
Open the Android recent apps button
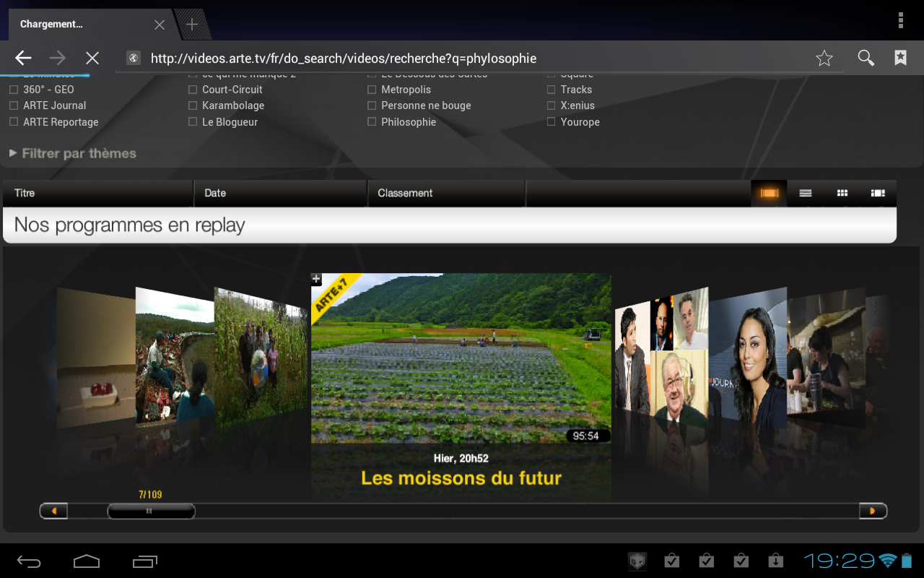145,561
